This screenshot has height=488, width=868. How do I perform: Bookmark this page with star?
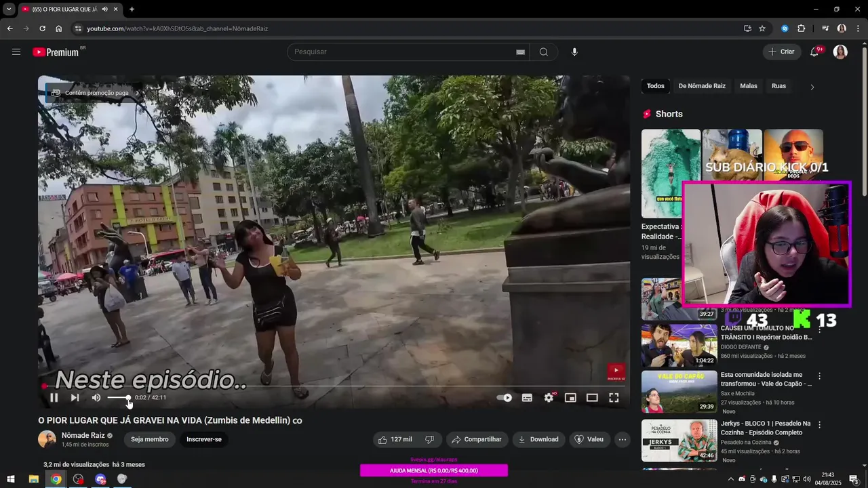[x=762, y=28]
